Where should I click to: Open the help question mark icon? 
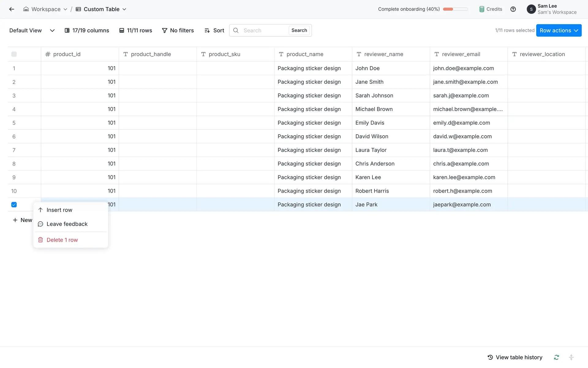pos(513,9)
